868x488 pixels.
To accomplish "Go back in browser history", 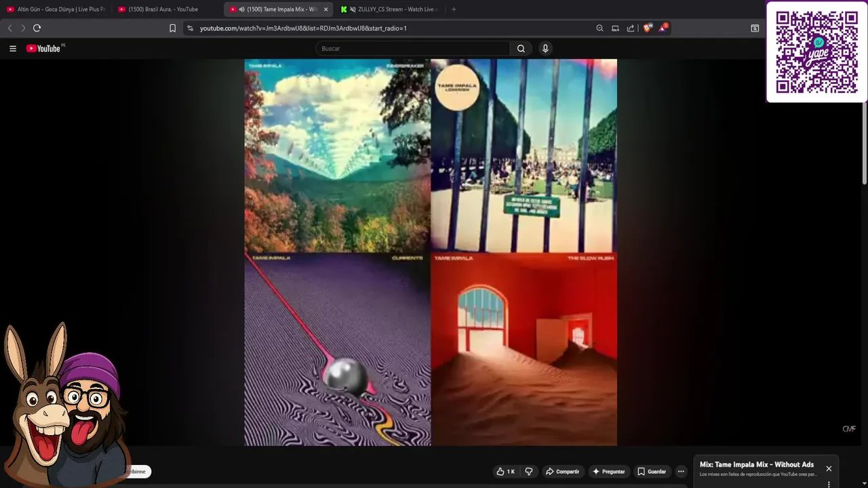I will click(9, 28).
